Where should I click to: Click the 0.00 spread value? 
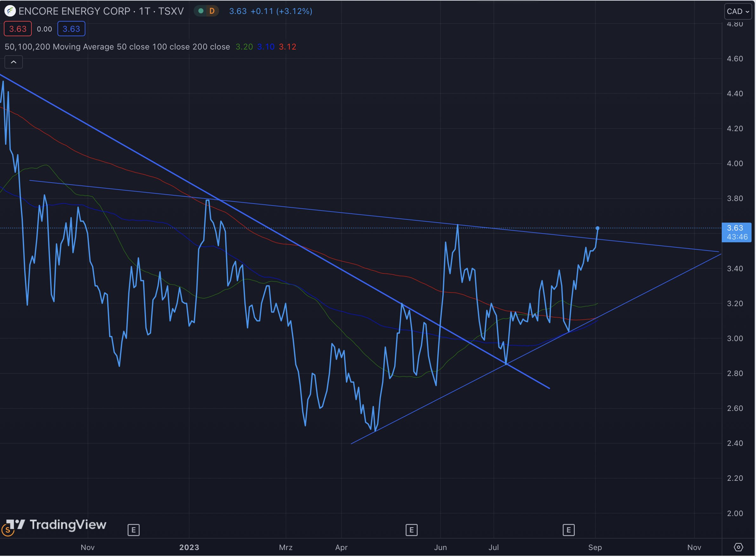(x=44, y=29)
